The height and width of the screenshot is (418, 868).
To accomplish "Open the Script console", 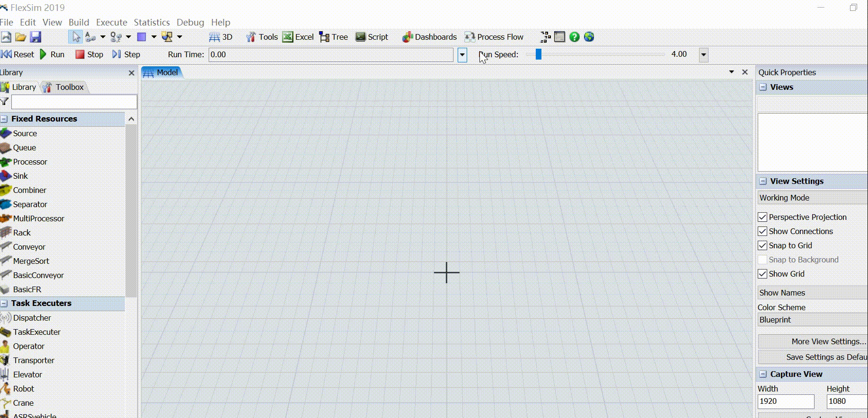I will (372, 37).
